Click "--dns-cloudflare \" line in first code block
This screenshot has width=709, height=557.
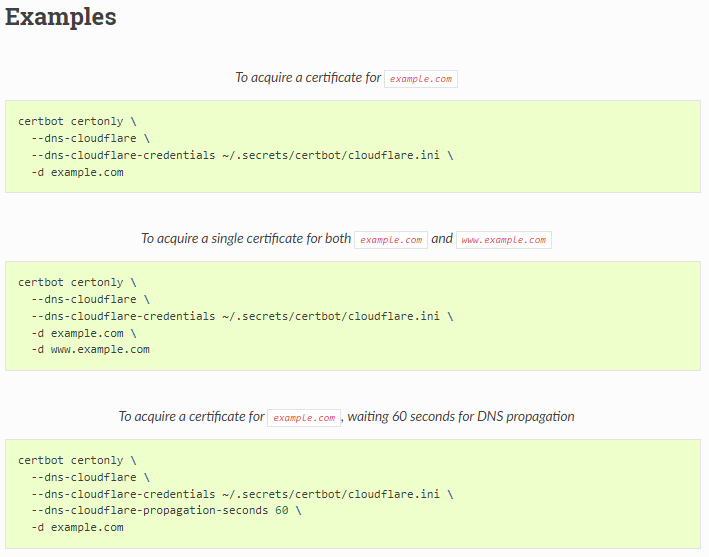[x=90, y=138]
